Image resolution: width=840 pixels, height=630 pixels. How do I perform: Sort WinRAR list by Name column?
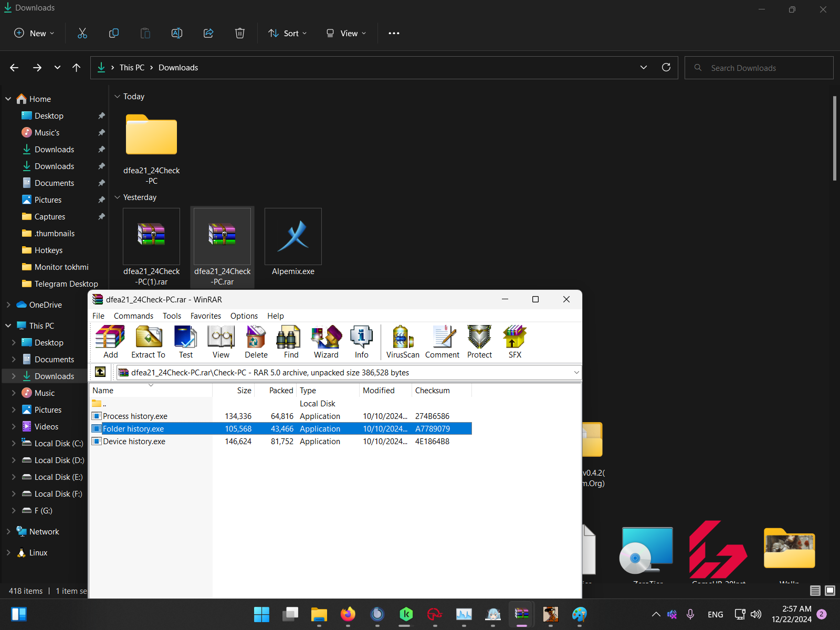pos(151,391)
